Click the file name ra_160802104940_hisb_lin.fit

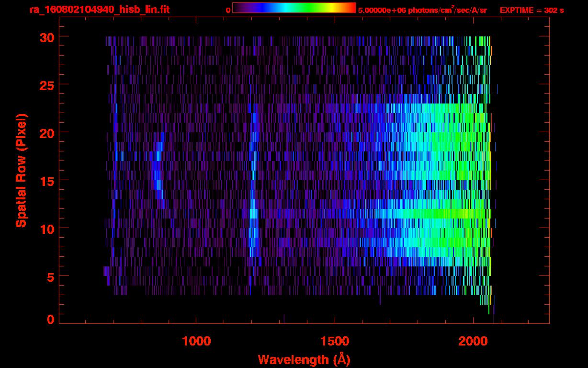tap(99, 10)
